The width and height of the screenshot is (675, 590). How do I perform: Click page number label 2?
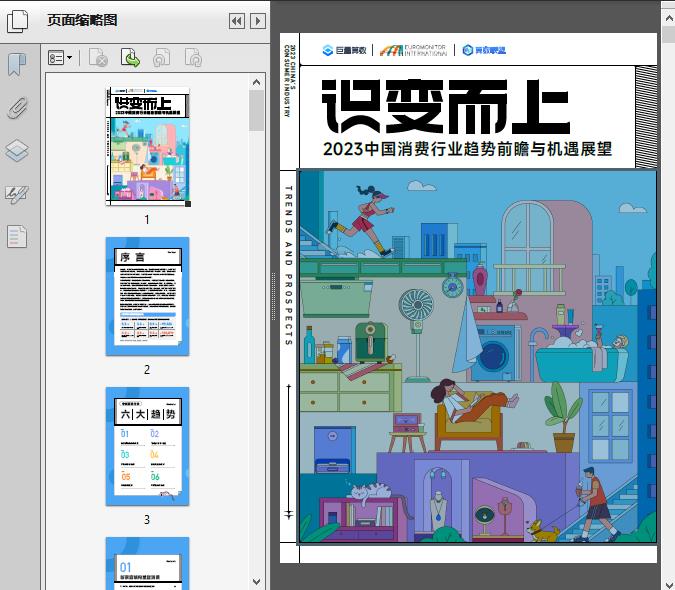[147, 370]
